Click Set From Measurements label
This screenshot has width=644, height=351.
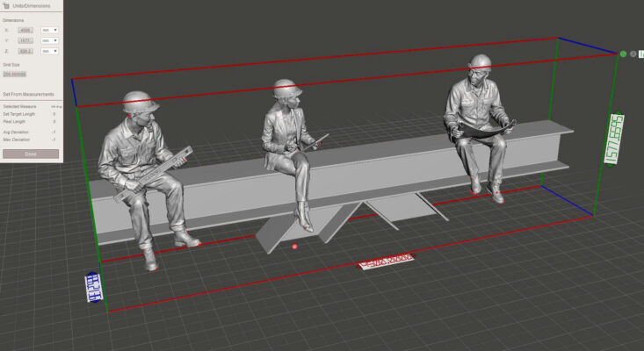(x=28, y=94)
